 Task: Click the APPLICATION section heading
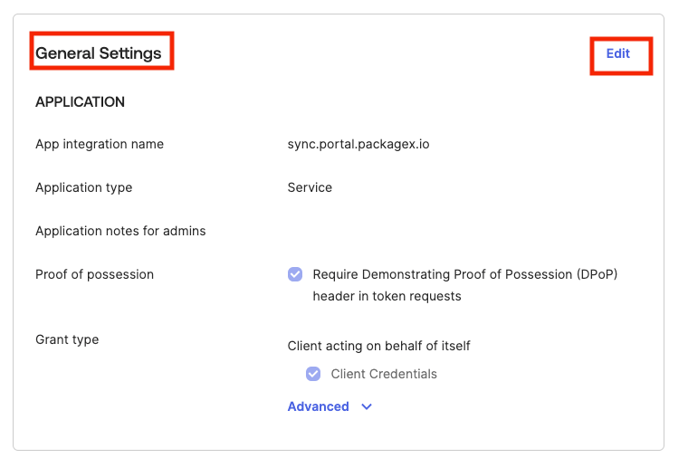80,102
